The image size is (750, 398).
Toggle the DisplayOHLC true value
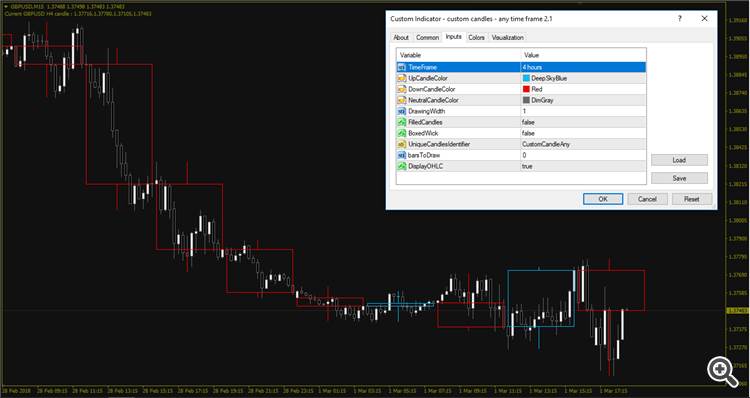(583, 166)
